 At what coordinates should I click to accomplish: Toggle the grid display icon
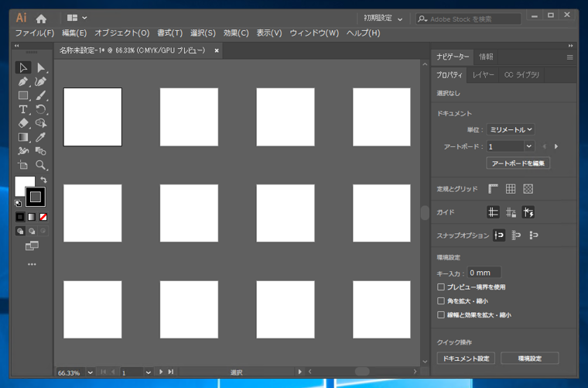pyautogui.click(x=511, y=189)
